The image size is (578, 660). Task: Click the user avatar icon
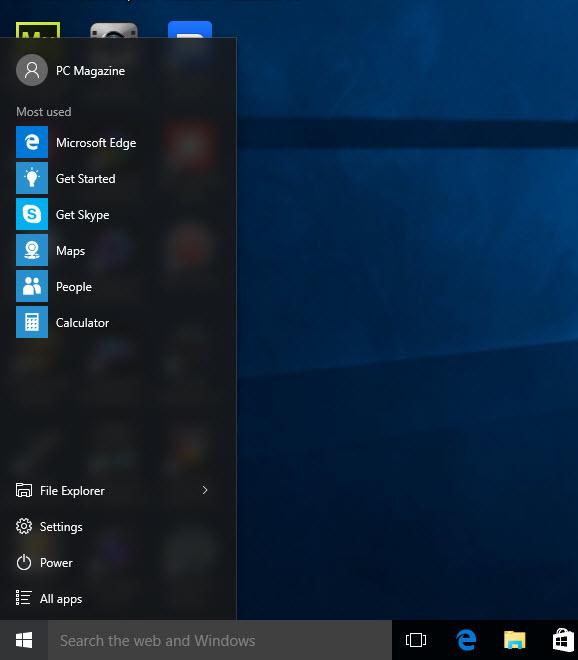pyautogui.click(x=32, y=70)
